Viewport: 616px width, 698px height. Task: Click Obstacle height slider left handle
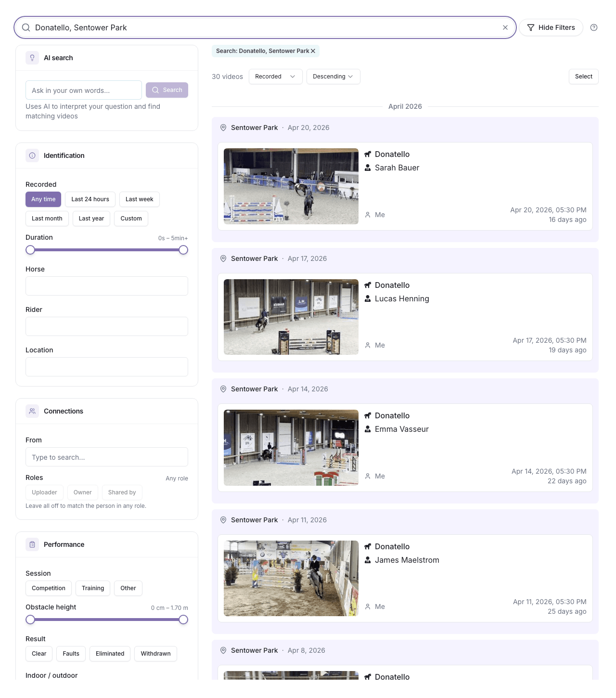(x=30, y=620)
